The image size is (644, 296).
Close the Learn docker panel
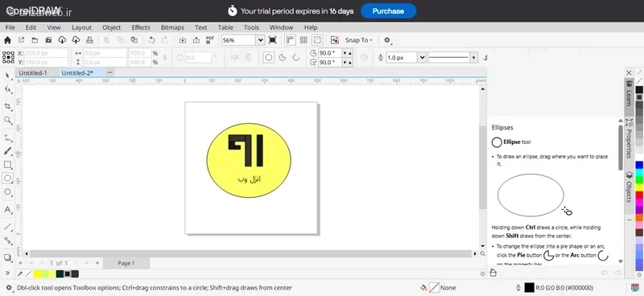coord(629,72)
